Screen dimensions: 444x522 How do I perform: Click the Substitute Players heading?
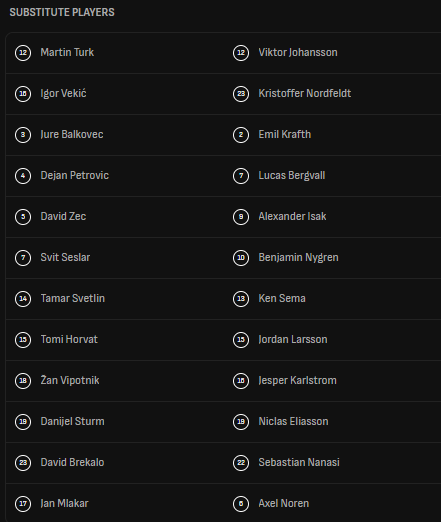click(62, 12)
